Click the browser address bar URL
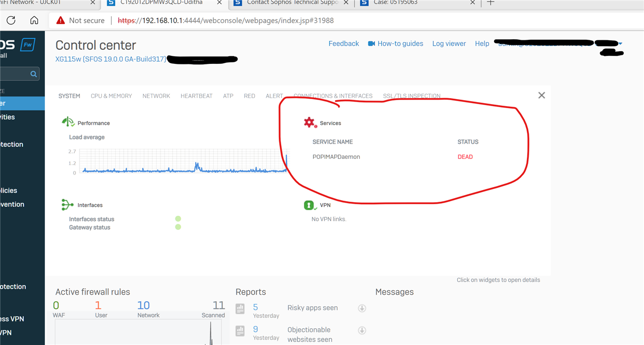This screenshot has width=644, height=345. click(226, 21)
